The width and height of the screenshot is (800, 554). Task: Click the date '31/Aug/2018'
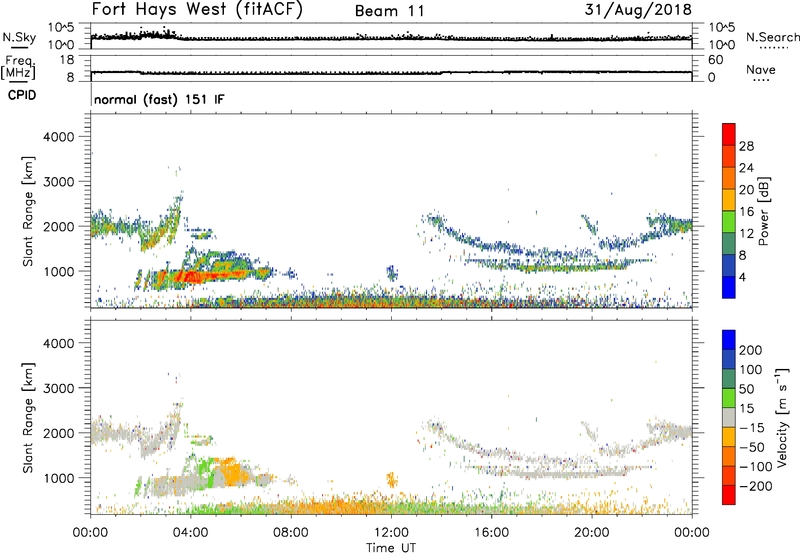(x=638, y=10)
